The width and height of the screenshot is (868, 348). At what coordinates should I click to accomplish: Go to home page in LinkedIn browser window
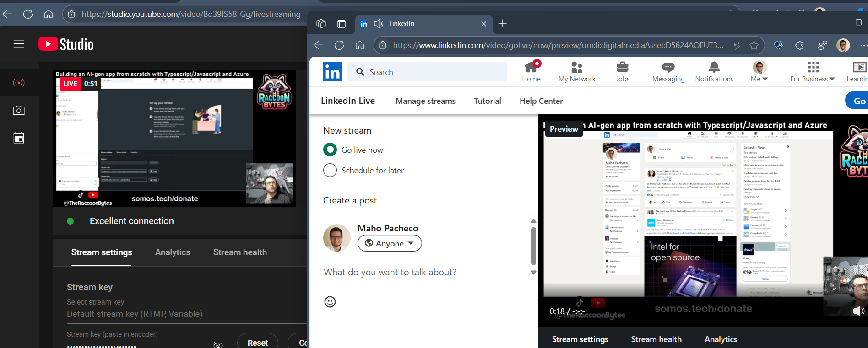(x=360, y=45)
